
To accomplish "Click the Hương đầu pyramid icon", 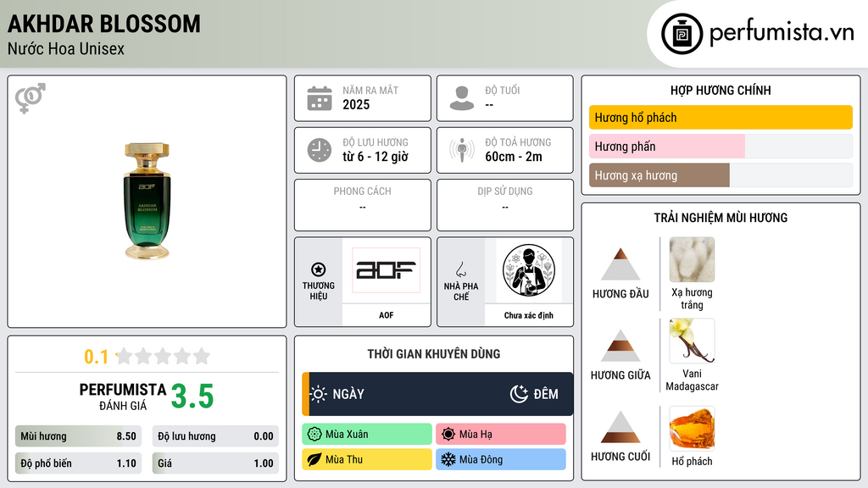I will [x=620, y=264].
